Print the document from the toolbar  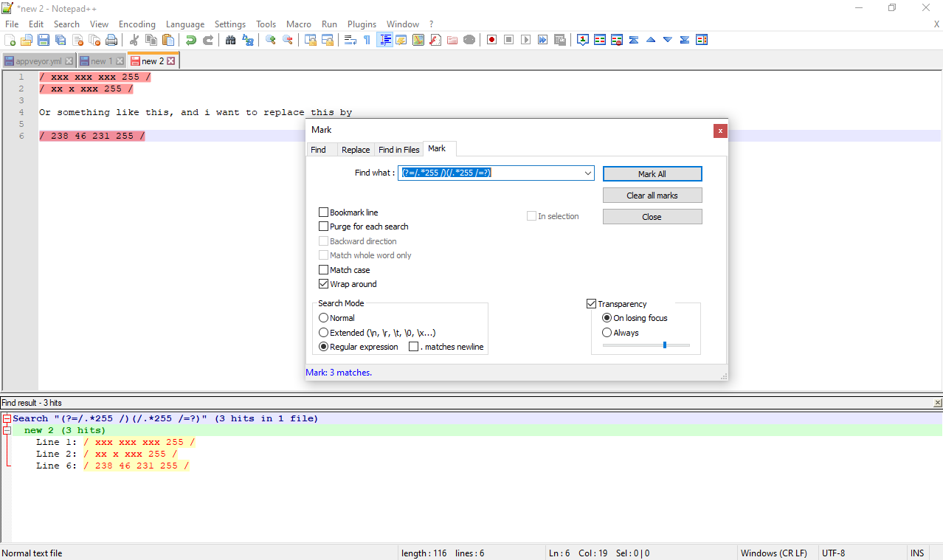point(111,40)
